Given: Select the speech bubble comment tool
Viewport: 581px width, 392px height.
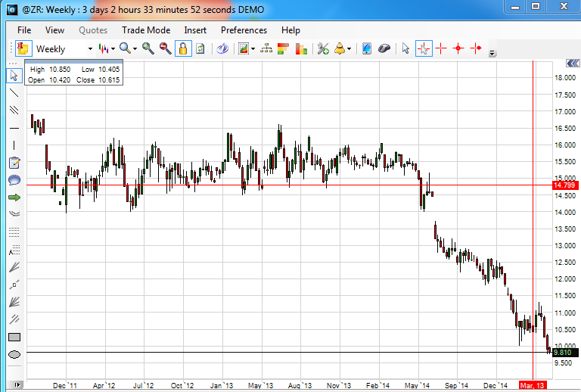Looking at the screenshot, I should [x=14, y=179].
